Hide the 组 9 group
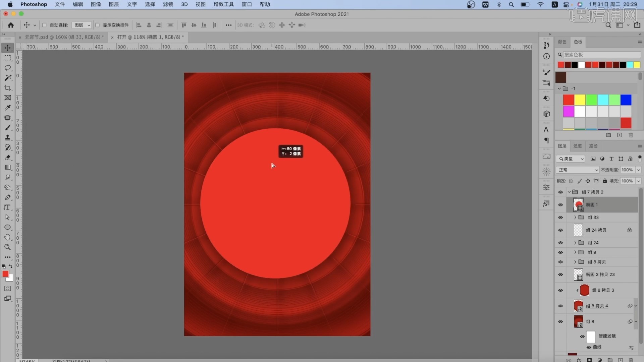Screen dimensions: 644x362 [x=560, y=252]
